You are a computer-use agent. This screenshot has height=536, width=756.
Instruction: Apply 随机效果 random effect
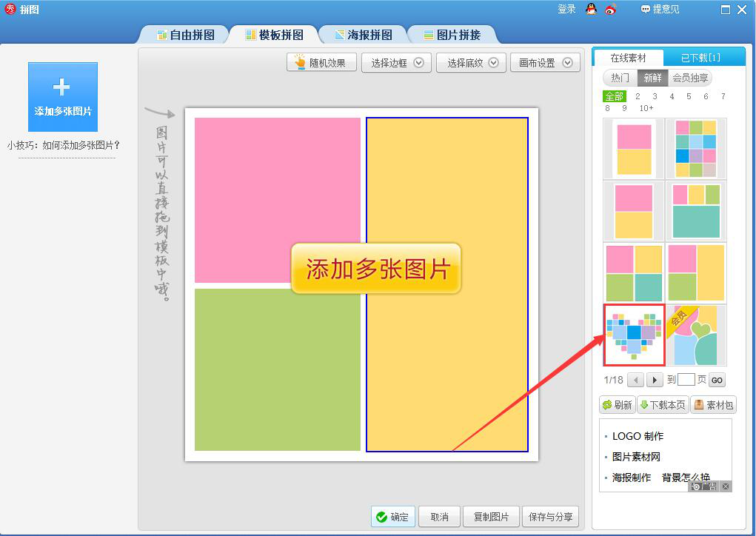321,63
